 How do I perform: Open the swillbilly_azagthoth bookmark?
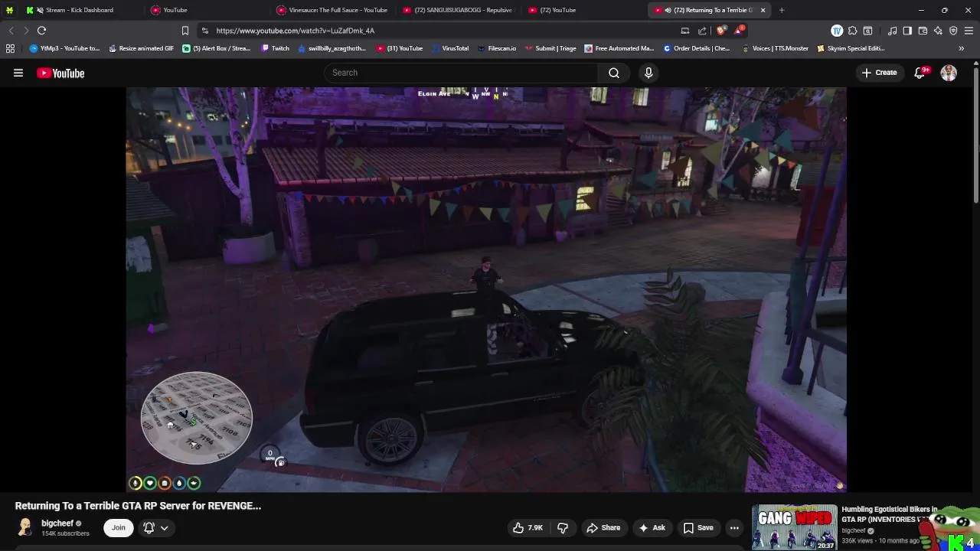(x=333, y=48)
